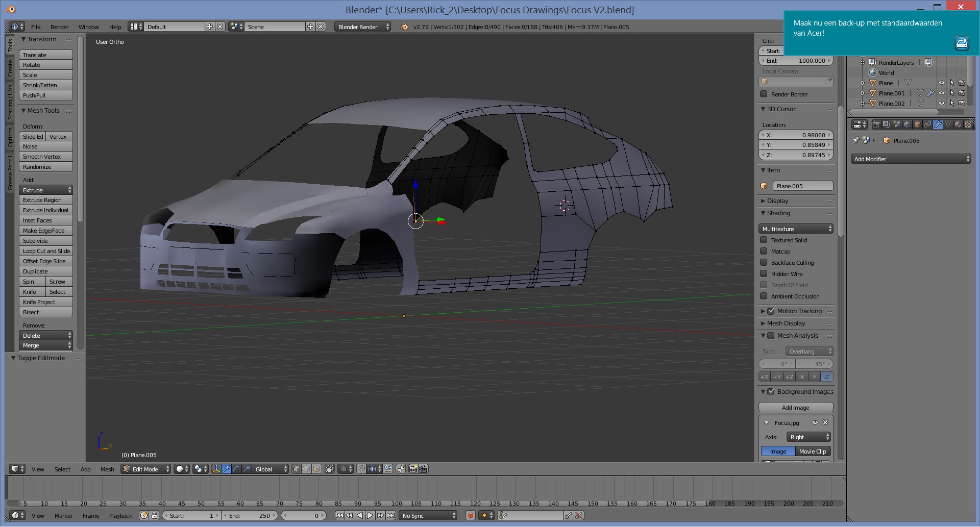Expand the Display panel section

[777, 201]
